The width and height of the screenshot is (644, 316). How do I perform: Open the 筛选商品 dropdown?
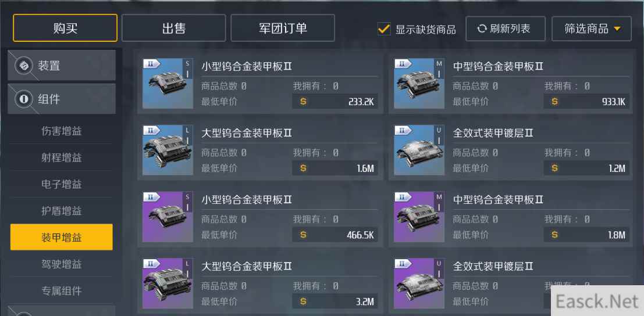[x=592, y=28]
